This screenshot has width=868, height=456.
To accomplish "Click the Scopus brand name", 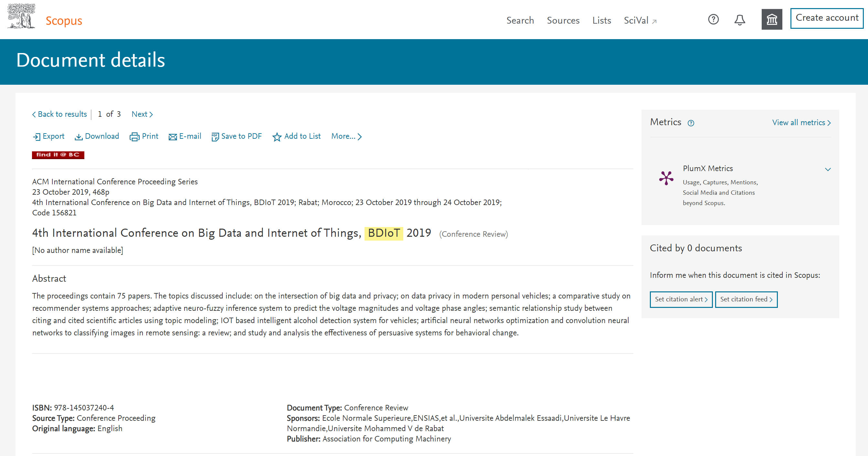I will pyautogui.click(x=64, y=21).
